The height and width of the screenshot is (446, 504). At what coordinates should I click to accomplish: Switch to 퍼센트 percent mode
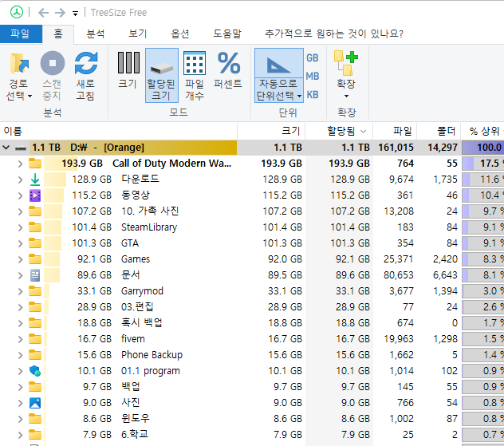coord(228,69)
